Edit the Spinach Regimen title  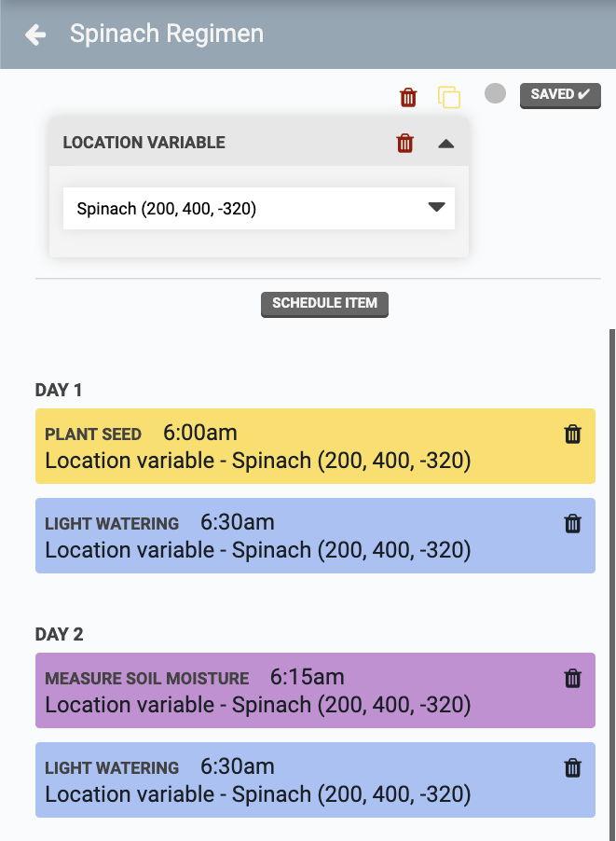[x=167, y=34]
